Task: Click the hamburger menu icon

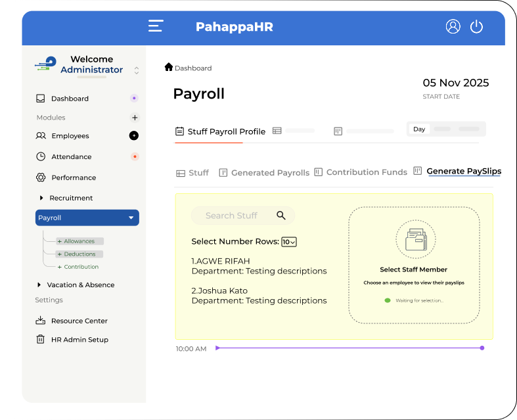Action: pyautogui.click(x=156, y=26)
